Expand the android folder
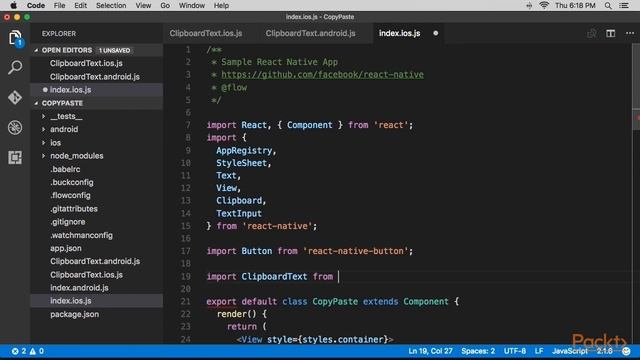The width and height of the screenshot is (640, 360). click(x=43, y=129)
